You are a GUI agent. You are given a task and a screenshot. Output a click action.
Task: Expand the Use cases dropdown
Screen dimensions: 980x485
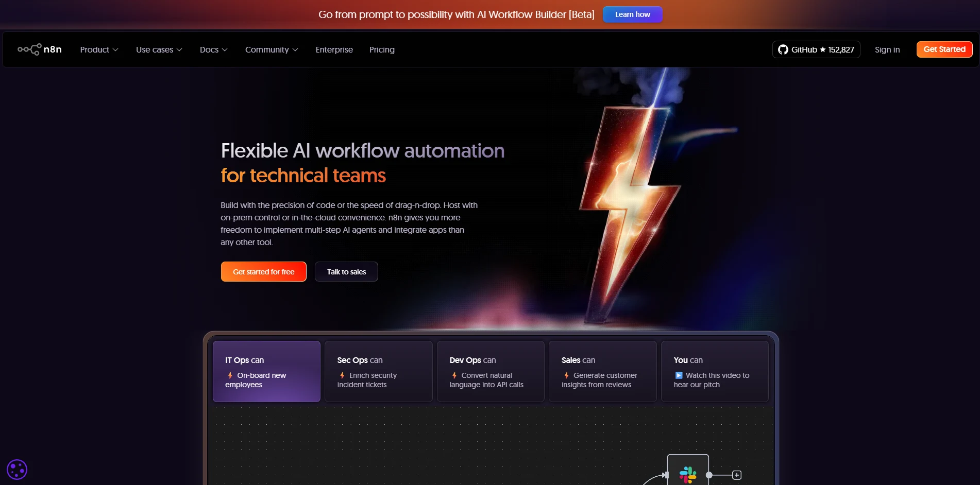[159, 49]
